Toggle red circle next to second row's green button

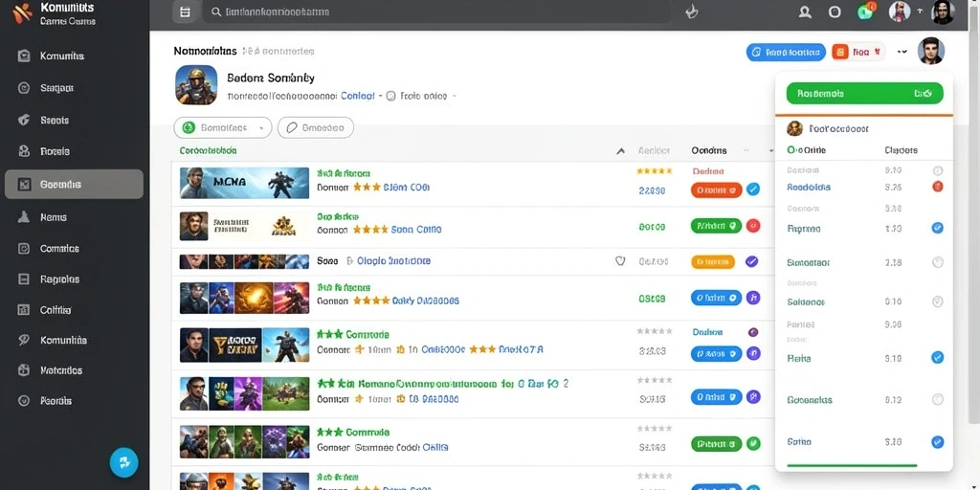(753, 226)
